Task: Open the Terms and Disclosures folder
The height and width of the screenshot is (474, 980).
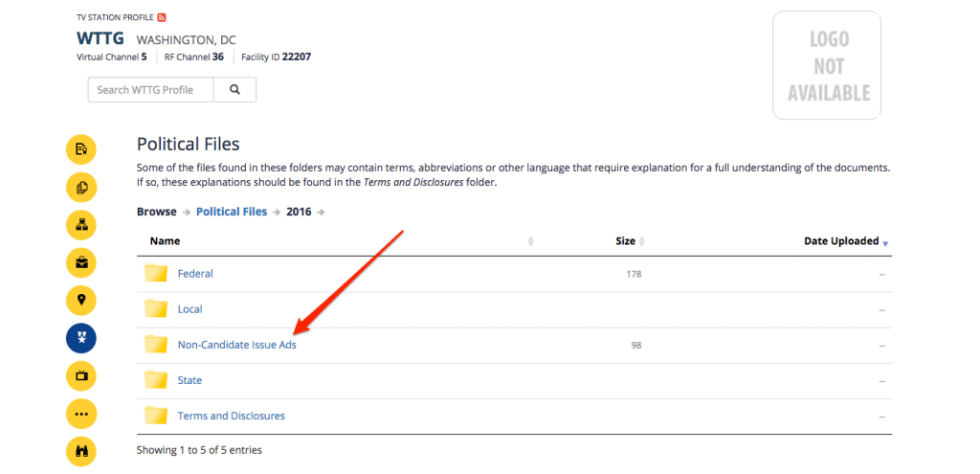Action: (231, 416)
